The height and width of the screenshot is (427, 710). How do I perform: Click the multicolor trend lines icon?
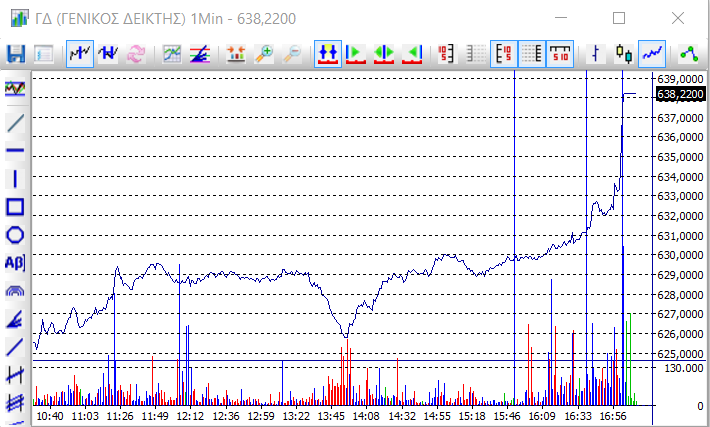(x=200, y=54)
